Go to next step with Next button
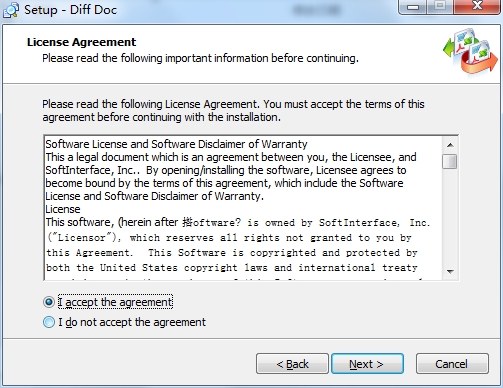The image size is (503, 388). (x=367, y=364)
